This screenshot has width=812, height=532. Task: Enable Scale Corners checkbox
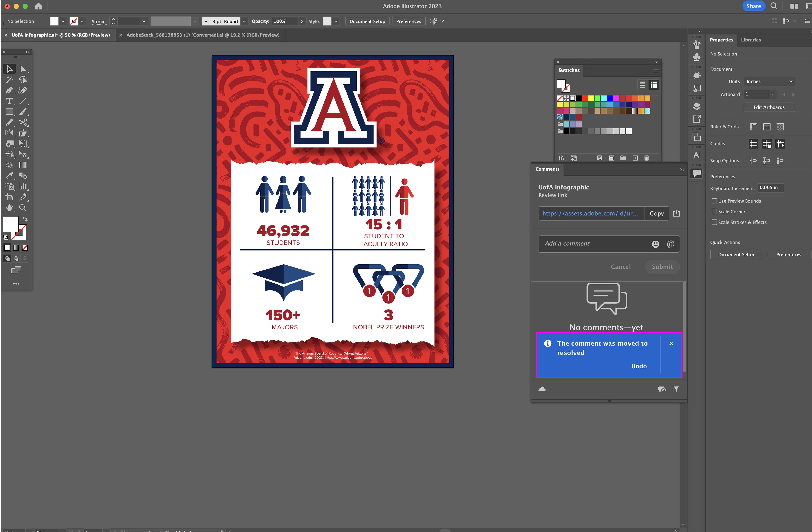(714, 211)
